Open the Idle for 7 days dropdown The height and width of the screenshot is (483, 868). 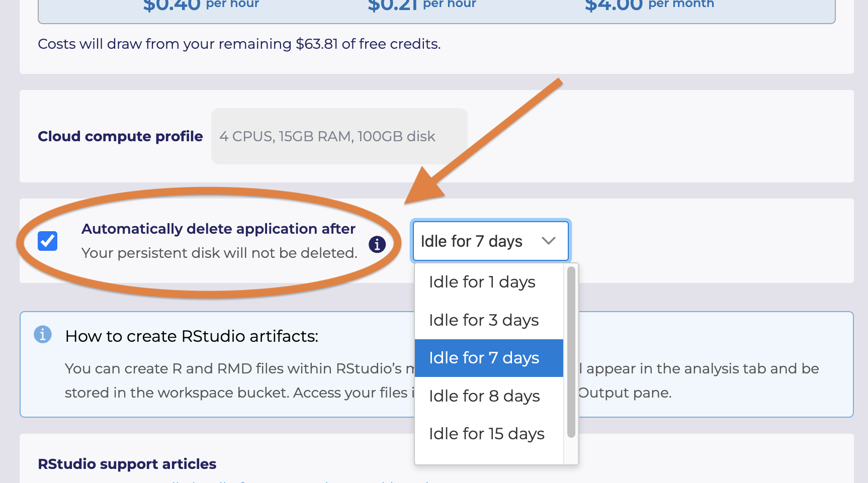click(x=490, y=241)
